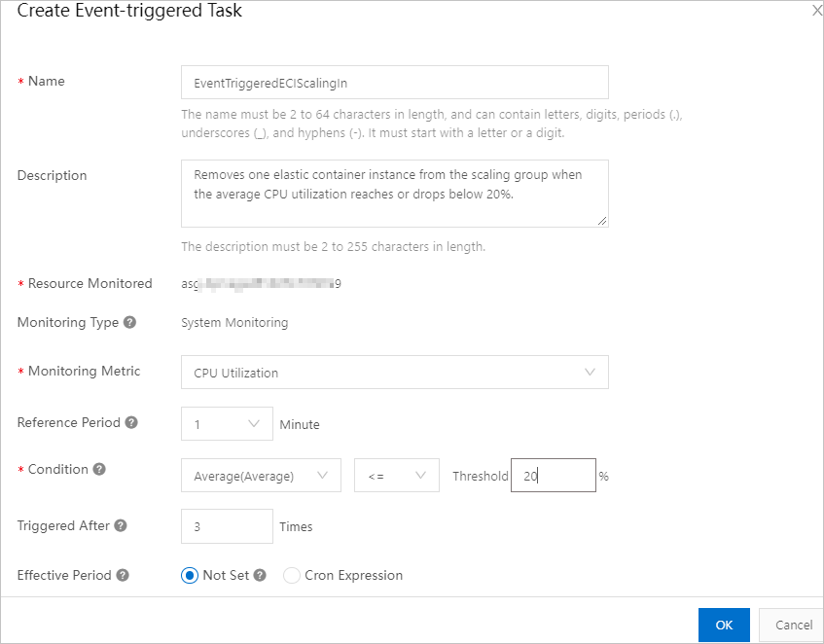Open the Average(Average) statistic dropdown

tap(261, 476)
